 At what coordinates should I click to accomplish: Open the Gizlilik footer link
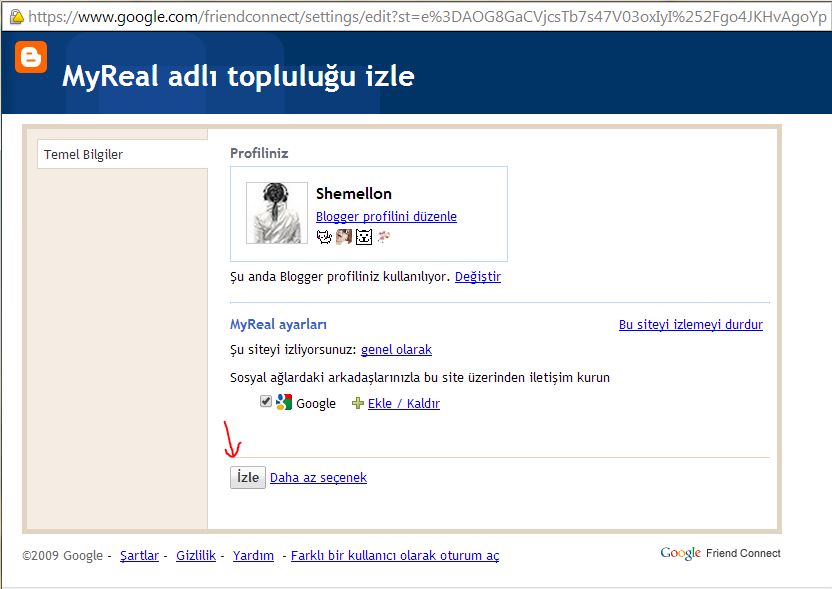coord(196,556)
